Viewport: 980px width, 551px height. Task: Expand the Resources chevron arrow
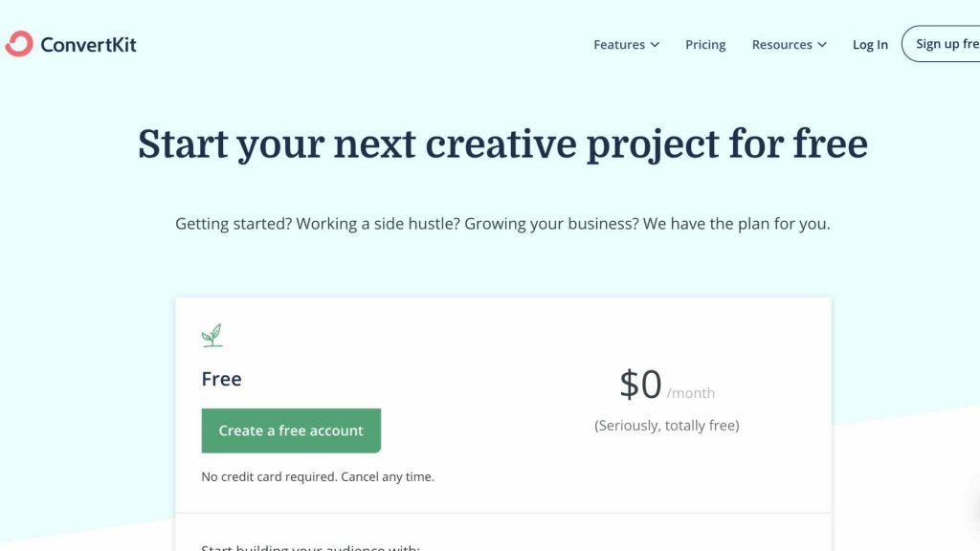(822, 45)
